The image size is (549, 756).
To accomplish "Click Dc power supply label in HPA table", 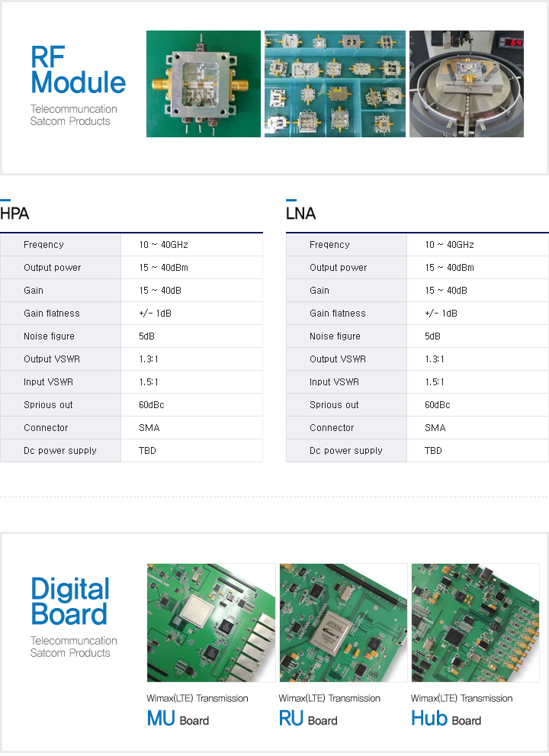I will 60,451.
